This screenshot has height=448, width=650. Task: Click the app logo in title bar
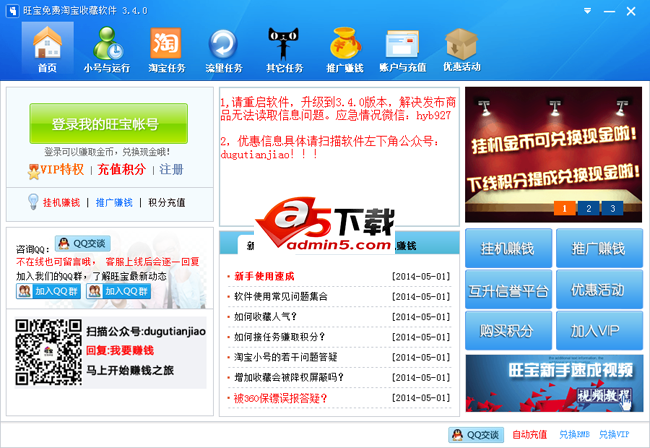[12, 11]
